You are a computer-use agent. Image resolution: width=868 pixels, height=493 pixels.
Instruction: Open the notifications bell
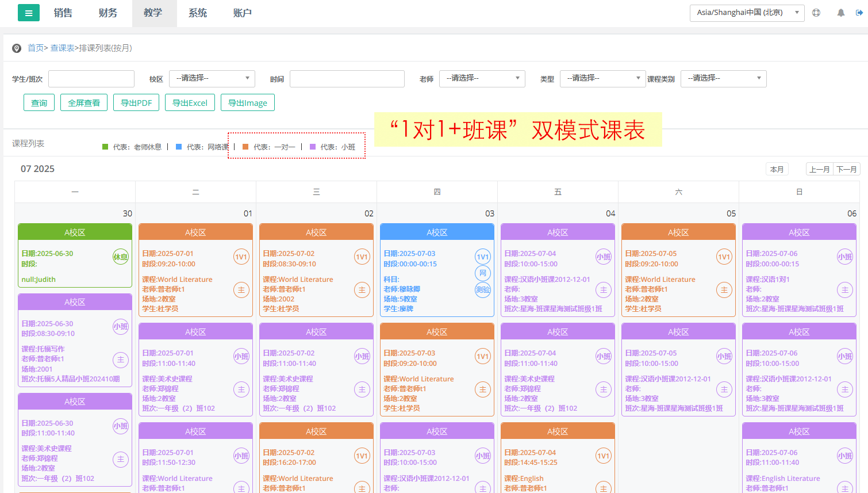pyautogui.click(x=841, y=13)
